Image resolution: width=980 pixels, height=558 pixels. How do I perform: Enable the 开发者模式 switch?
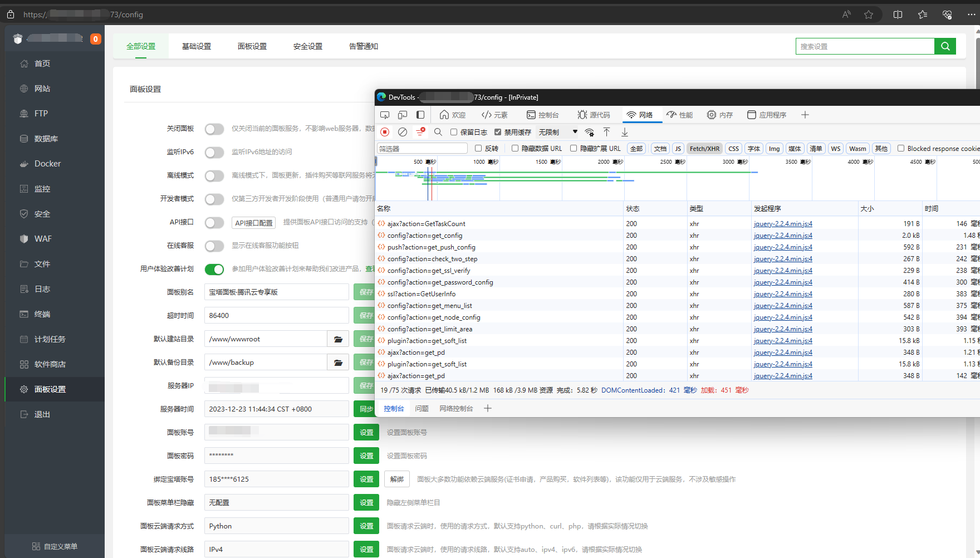(214, 199)
